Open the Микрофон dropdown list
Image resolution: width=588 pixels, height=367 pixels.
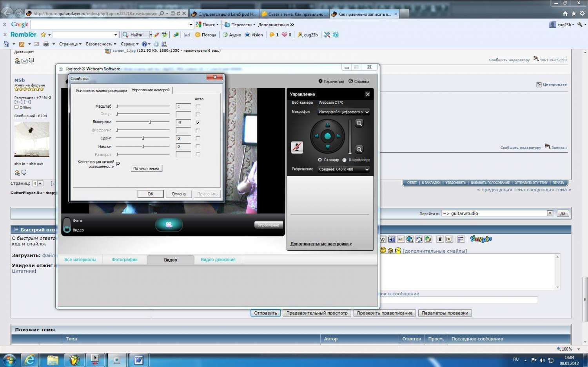coord(344,112)
